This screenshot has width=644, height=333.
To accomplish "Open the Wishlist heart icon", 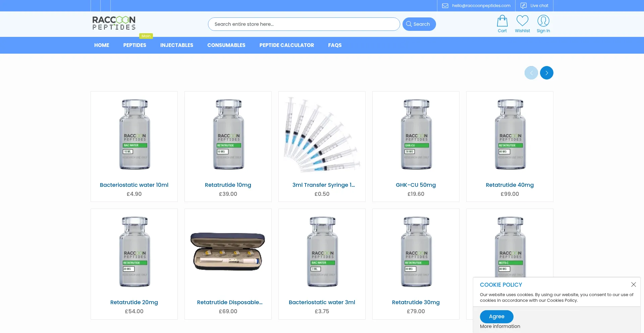I will [x=522, y=21].
